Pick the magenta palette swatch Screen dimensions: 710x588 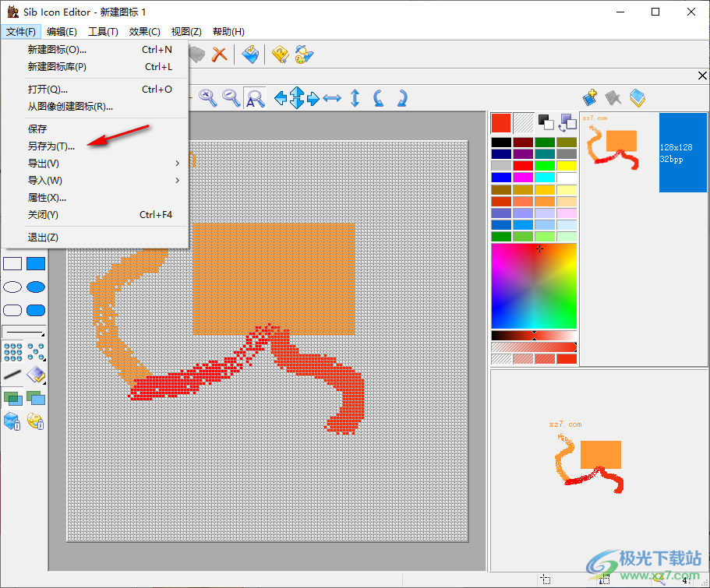523,178
